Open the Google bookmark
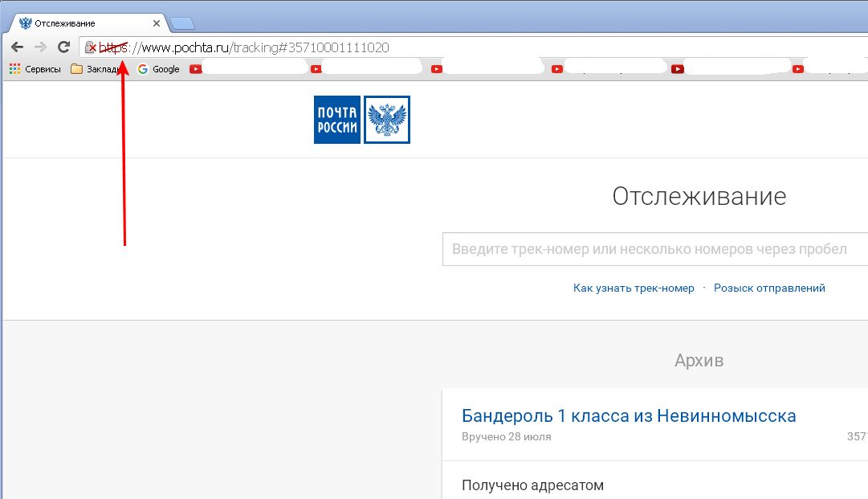Screen dimensions: 868x499 (x=159, y=69)
